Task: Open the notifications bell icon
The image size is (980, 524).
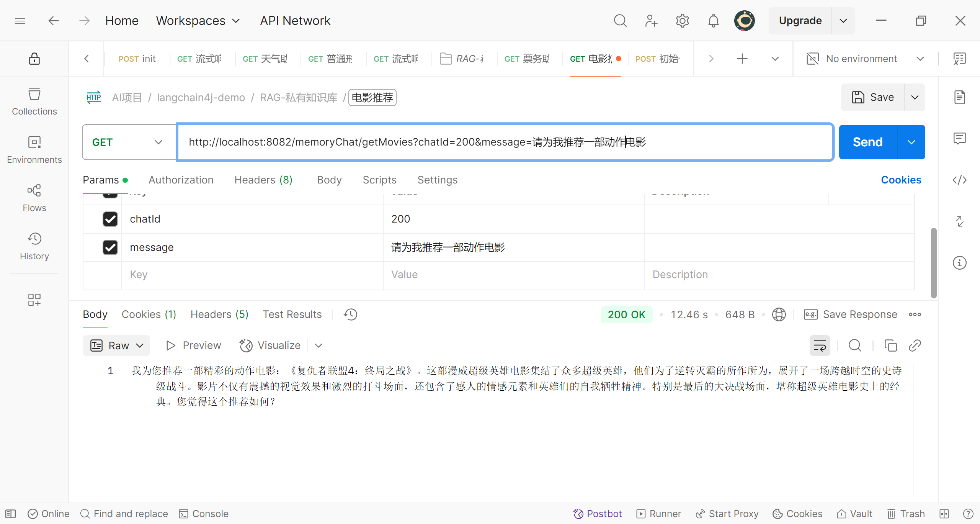Action: [713, 21]
